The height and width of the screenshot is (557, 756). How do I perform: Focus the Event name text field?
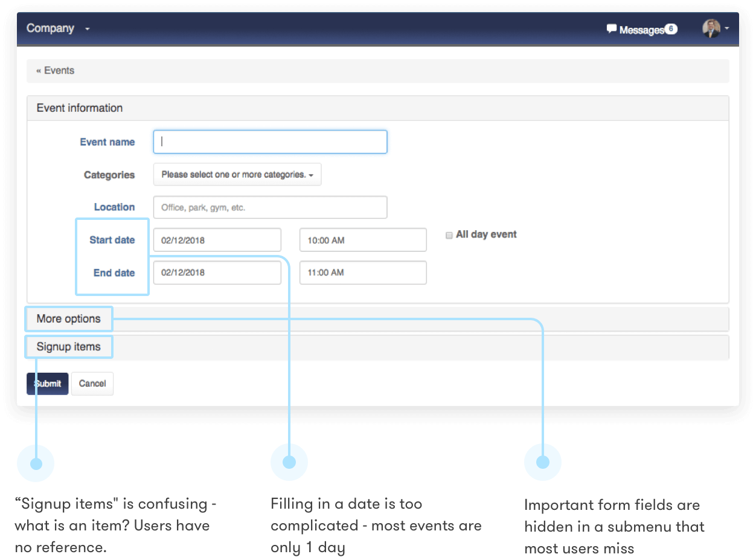pos(270,142)
